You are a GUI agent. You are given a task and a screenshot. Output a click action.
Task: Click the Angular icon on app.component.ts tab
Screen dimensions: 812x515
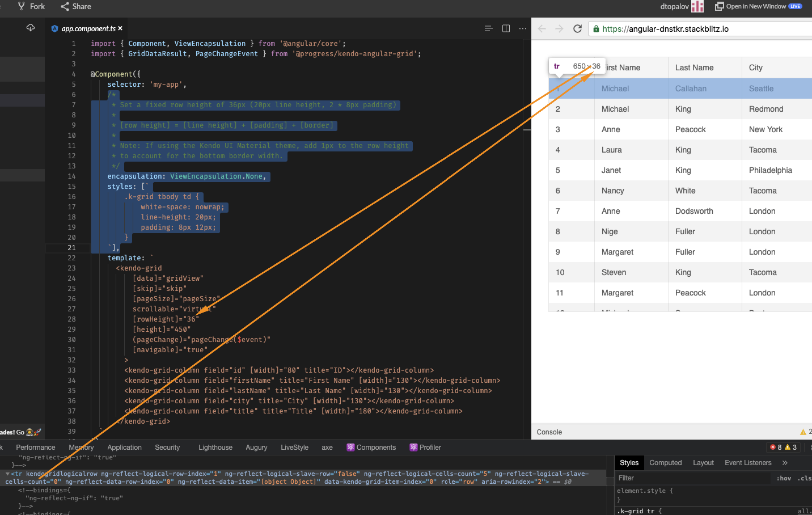tap(54, 29)
